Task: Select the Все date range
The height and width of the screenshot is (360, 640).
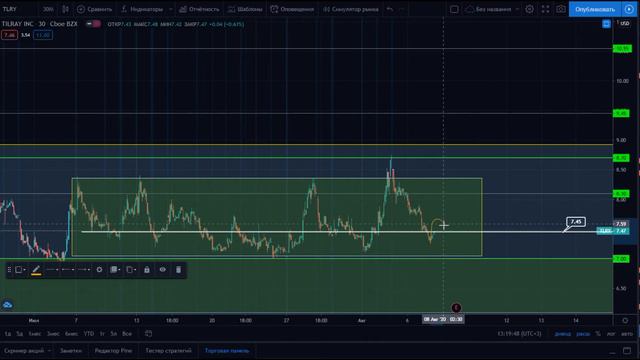Action: (x=127, y=333)
